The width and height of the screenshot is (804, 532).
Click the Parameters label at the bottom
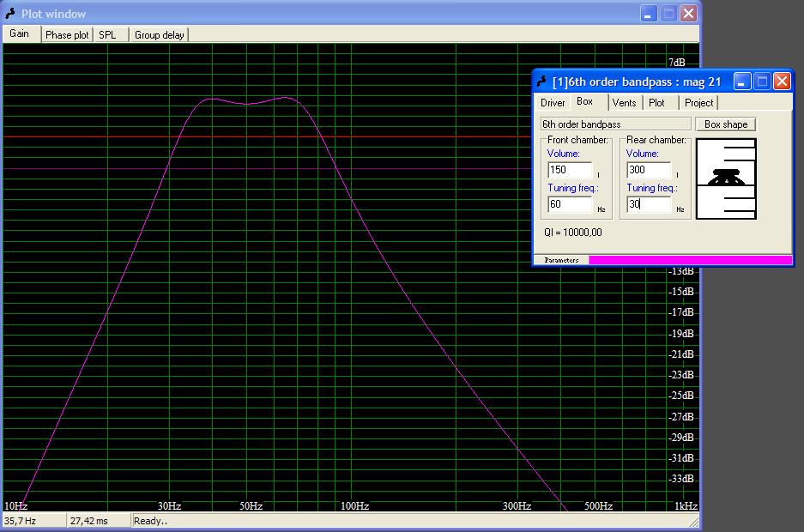pyautogui.click(x=561, y=260)
